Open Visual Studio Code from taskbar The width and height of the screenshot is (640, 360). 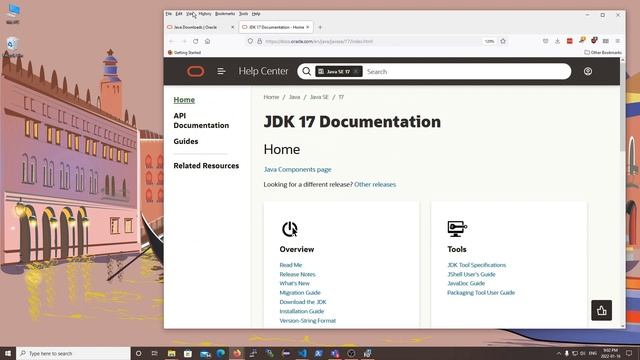pos(302,353)
